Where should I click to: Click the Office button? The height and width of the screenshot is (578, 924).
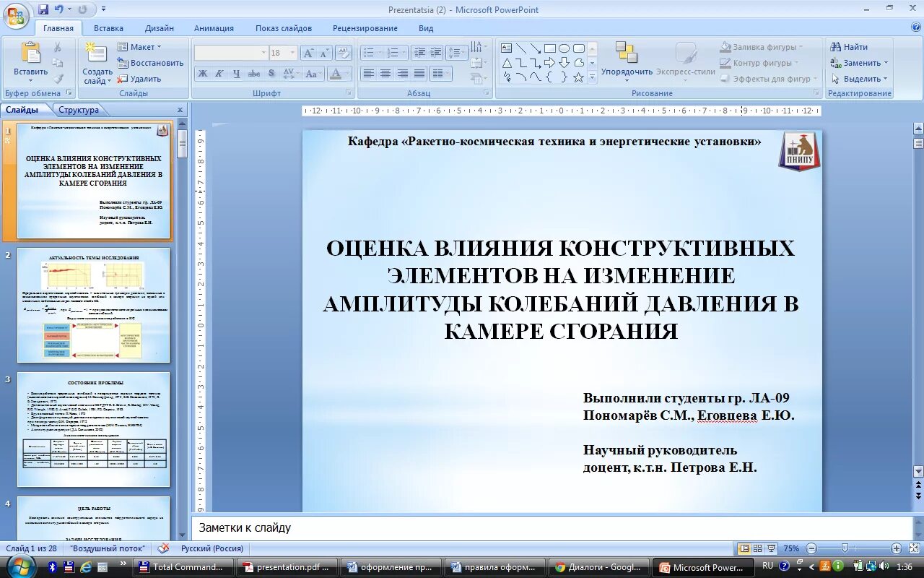(x=16, y=14)
